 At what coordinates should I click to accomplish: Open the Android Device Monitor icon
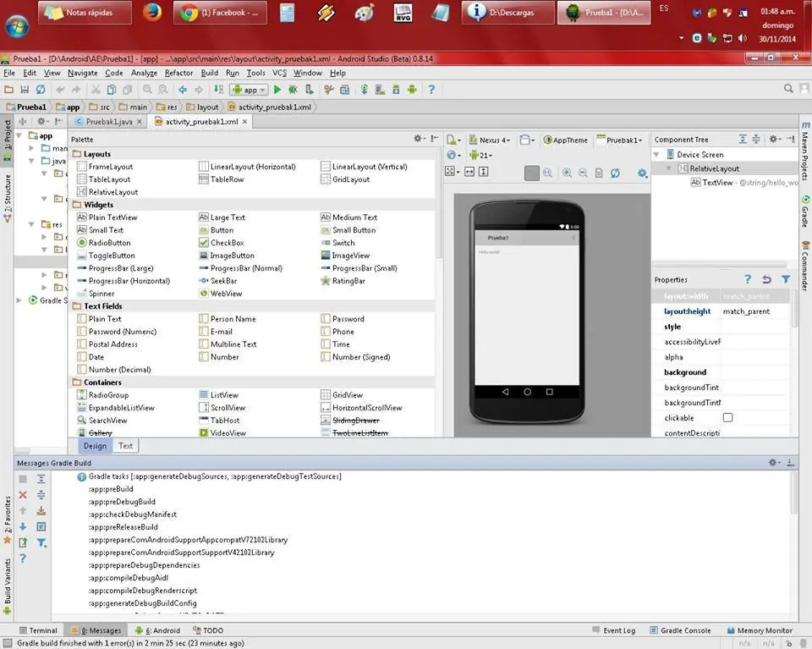click(412, 90)
